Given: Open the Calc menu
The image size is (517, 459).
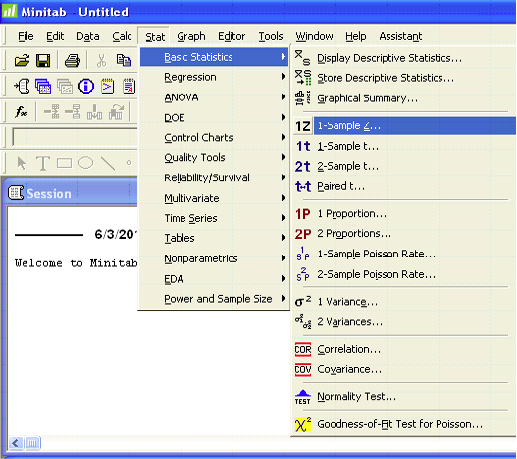Looking at the screenshot, I should pyautogui.click(x=122, y=36).
